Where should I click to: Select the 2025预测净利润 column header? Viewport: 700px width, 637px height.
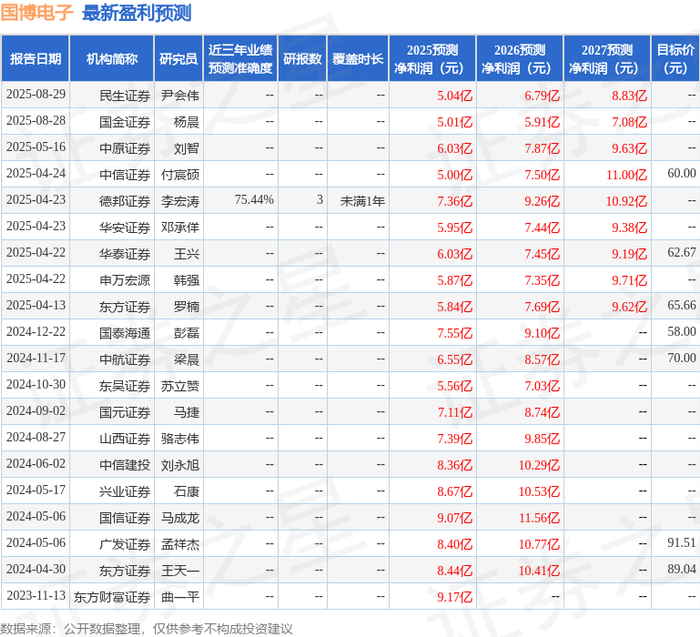tap(432, 58)
